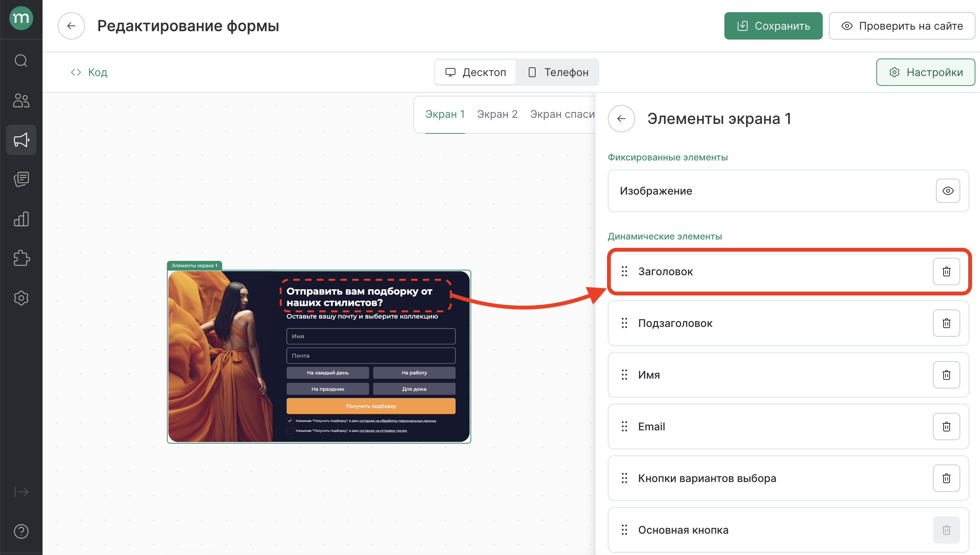Screen dimensions: 980x555
Task: Click the help question mark icon
Action: click(21, 531)
